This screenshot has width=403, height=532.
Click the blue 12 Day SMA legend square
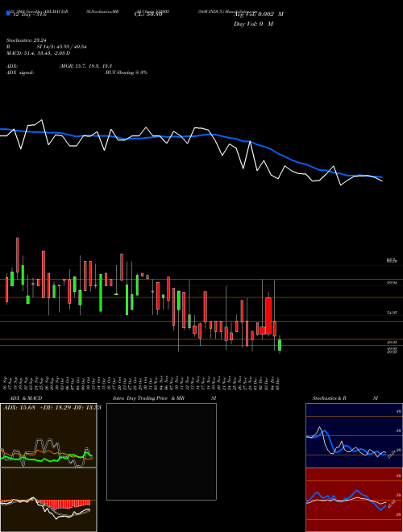(x=8, y=14)
